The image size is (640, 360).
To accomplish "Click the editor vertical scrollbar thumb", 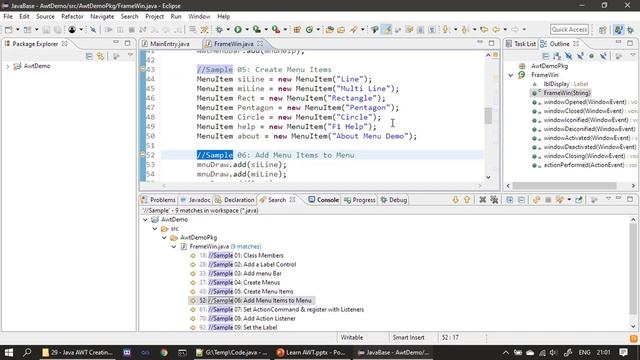I will [488, 116].
